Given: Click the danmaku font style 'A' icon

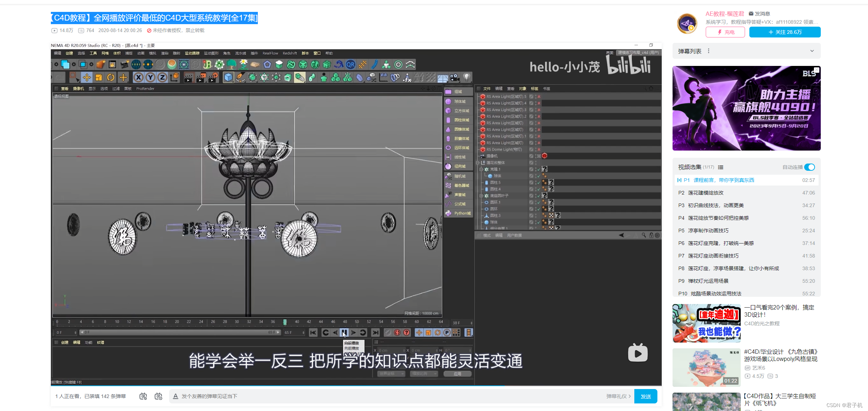Looking at the screenshot, I should click(x=176, y=396).
